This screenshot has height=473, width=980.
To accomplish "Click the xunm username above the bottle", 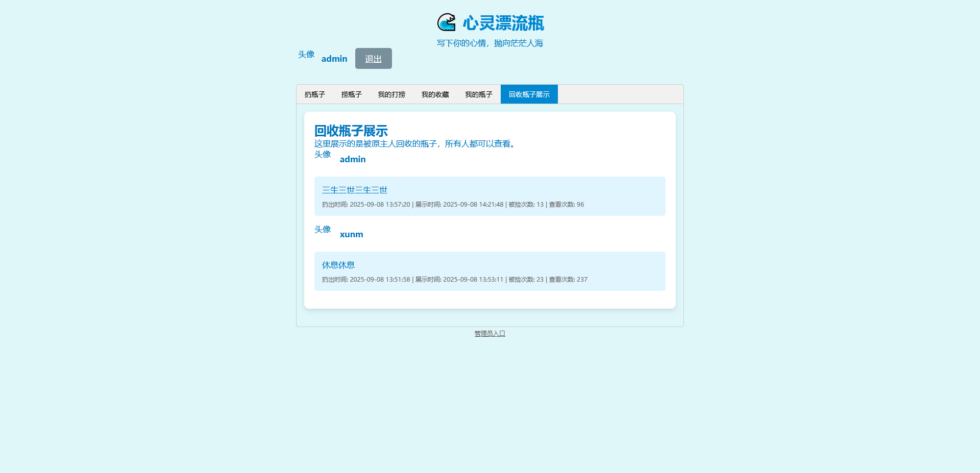I will 351,234.
